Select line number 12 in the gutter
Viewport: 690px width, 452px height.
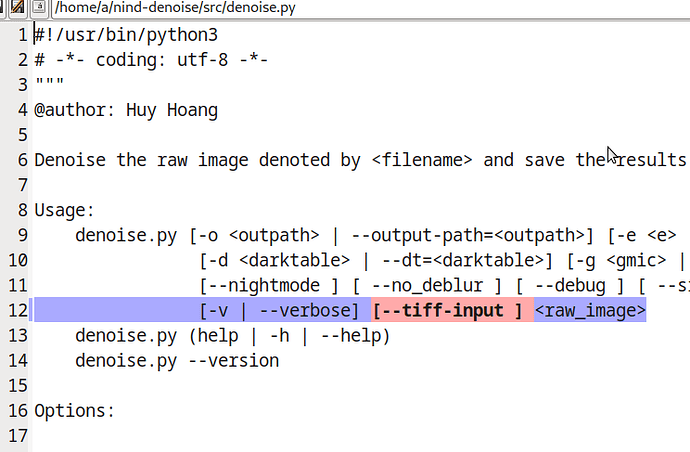(17, 310)
